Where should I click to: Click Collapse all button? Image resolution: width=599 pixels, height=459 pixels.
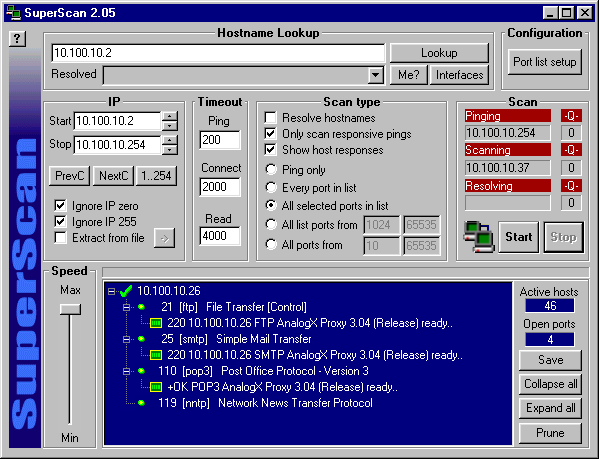(550, 384)
